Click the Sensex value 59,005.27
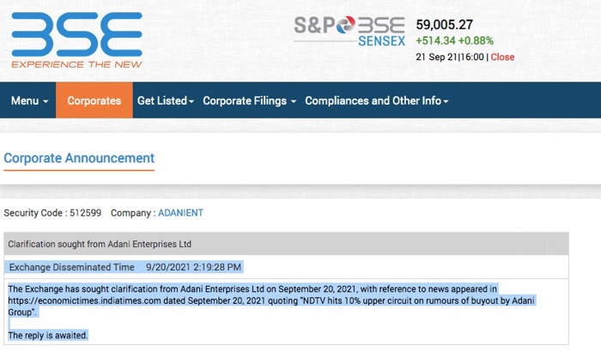 click(444, 25)
